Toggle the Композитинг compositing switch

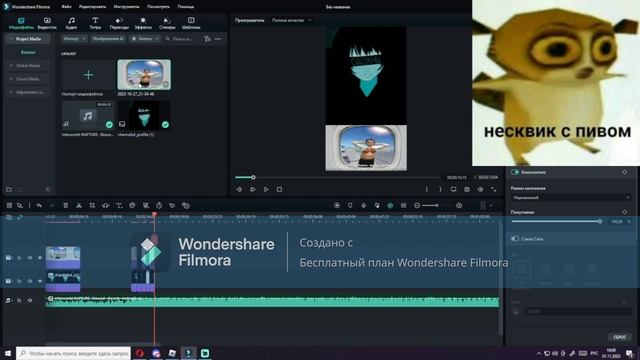tap(515, 172)
